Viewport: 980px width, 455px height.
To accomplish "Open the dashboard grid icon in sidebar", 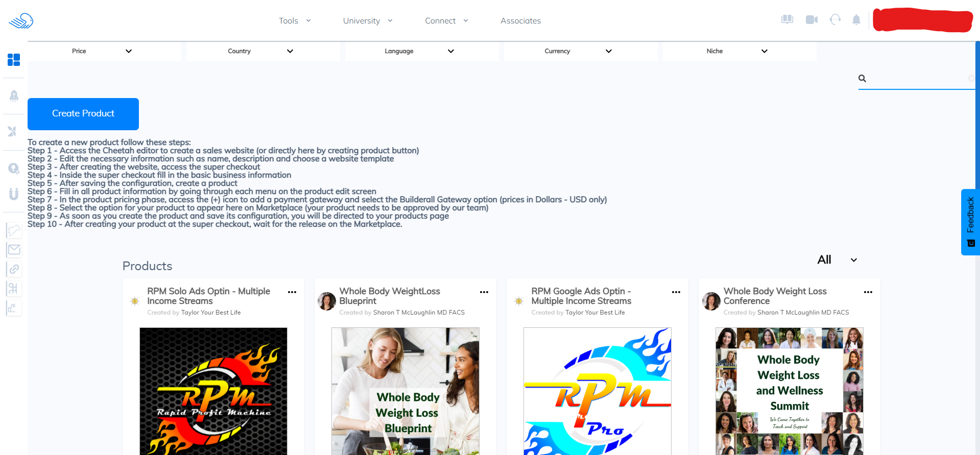I will (x=14, y=60).
